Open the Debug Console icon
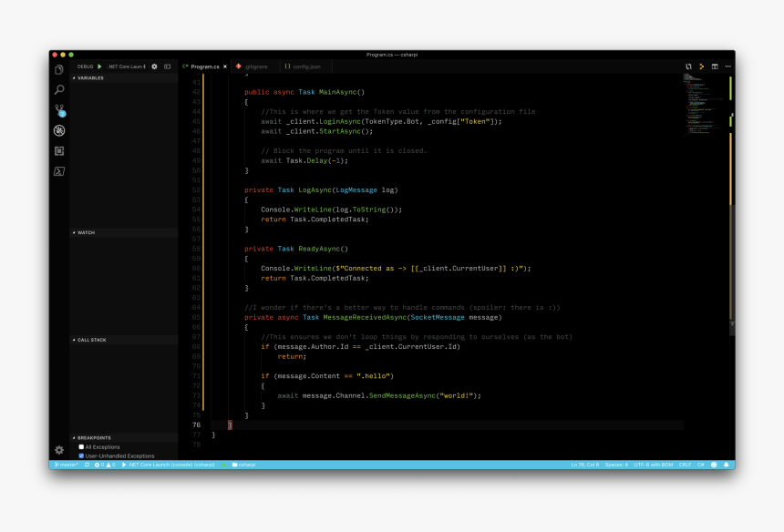 click(x=168, y=66)
